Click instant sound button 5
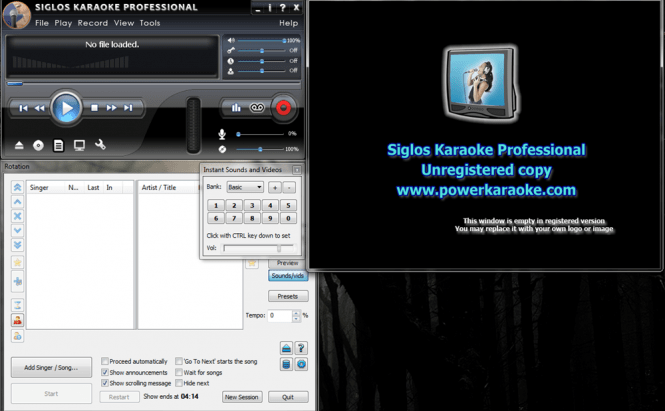665x411 pixels. tap(288, 205)
